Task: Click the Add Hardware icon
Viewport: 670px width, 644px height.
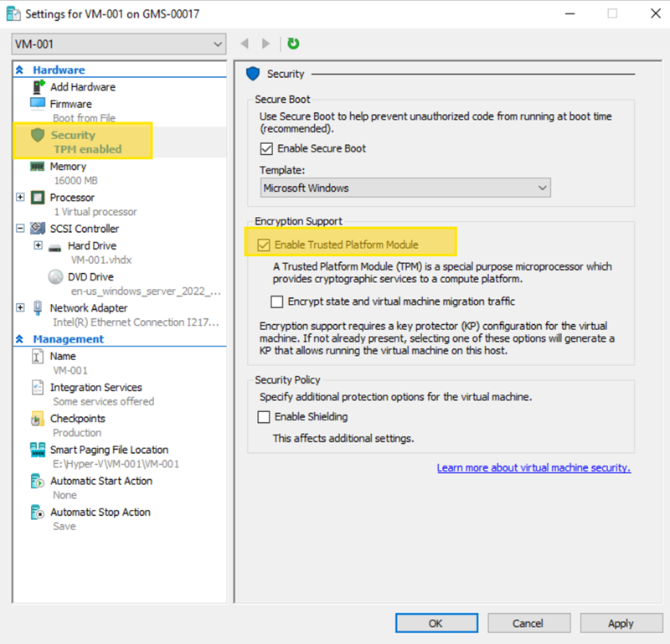Action: (38, 87)
